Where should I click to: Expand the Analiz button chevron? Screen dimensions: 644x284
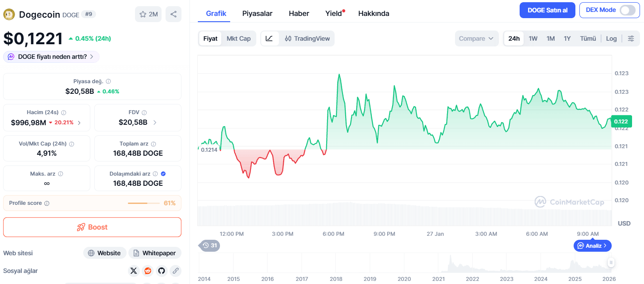(x=605, y=246)
